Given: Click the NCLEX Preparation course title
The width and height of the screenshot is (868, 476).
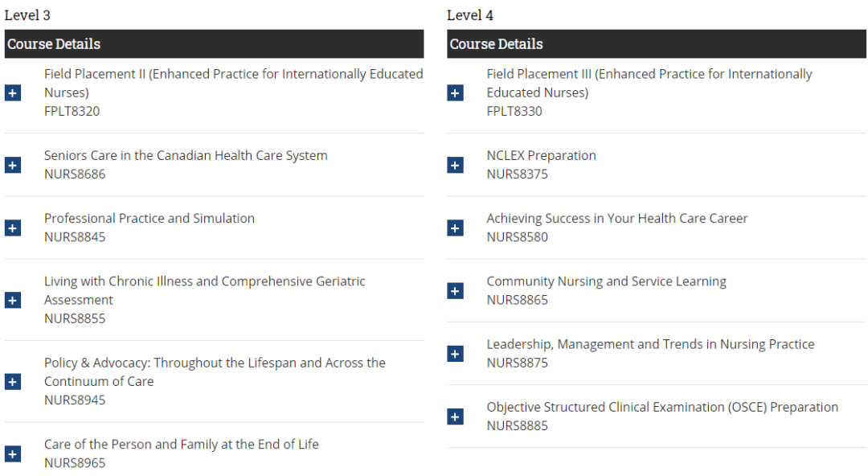Looking at the screenshot, I should [x=541, y=155].
